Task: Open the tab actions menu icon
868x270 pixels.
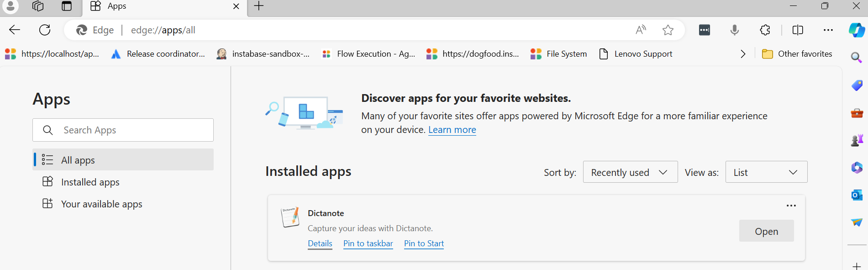Action: (x=67, y=6)
